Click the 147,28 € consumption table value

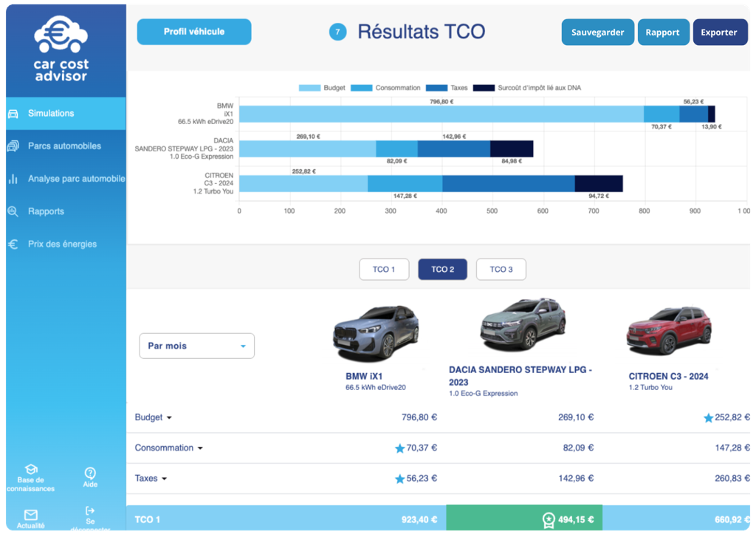(x=732, y=448)
